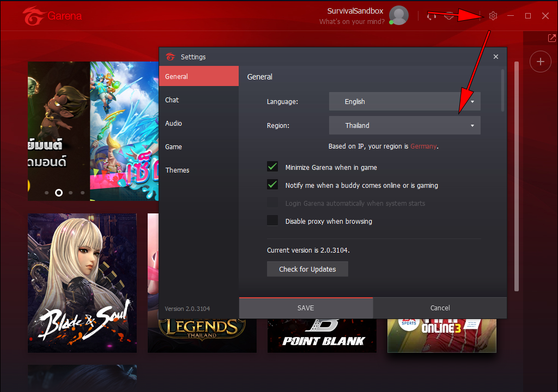Open the Language dropdown showing English
The height and width of the screenshot is (392, 558).
(405, 101)
